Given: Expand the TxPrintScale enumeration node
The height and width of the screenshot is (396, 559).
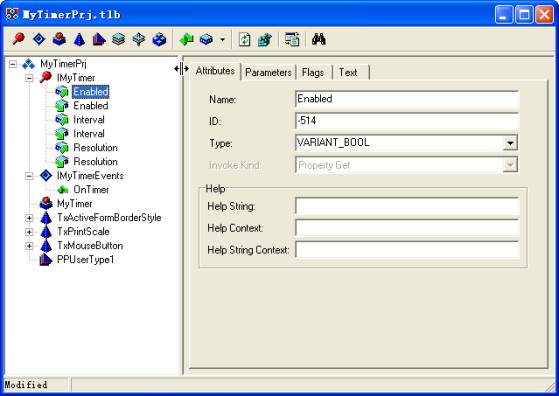Looking at the screenshot, I should pyautogui.click(x=29, y=232).
